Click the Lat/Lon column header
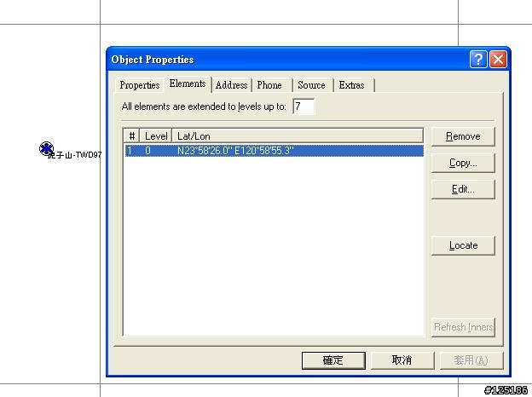Viewport: 532px width, 397px height. (x=298, y=136)
